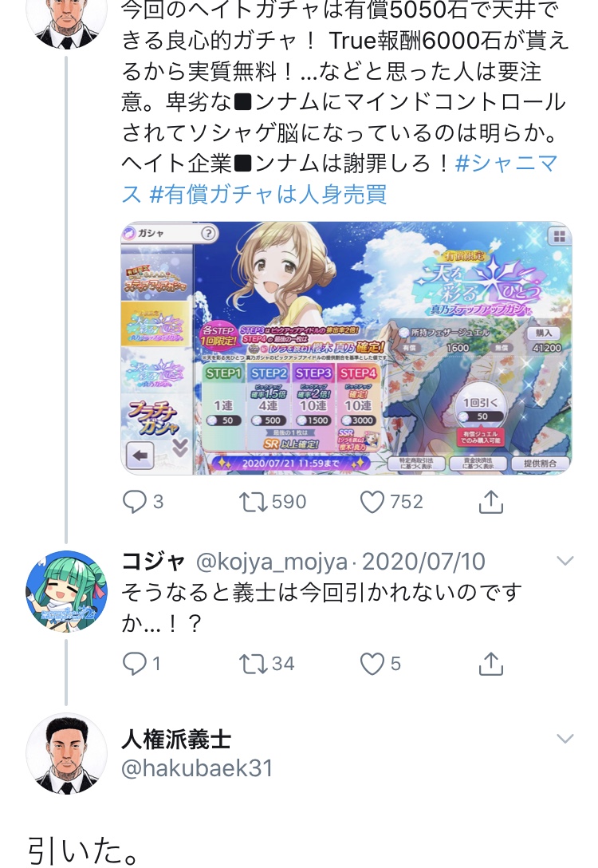Open the attached gacha screenshot image
598x868 pixels.
coord(346,348)
